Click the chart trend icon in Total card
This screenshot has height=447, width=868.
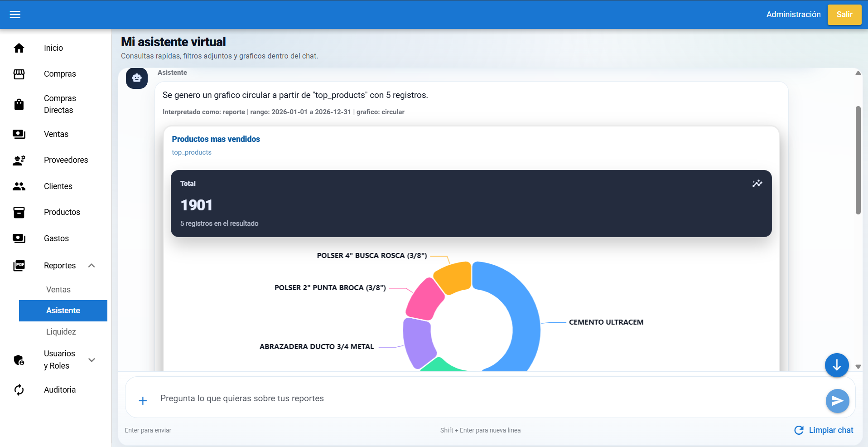757,184
